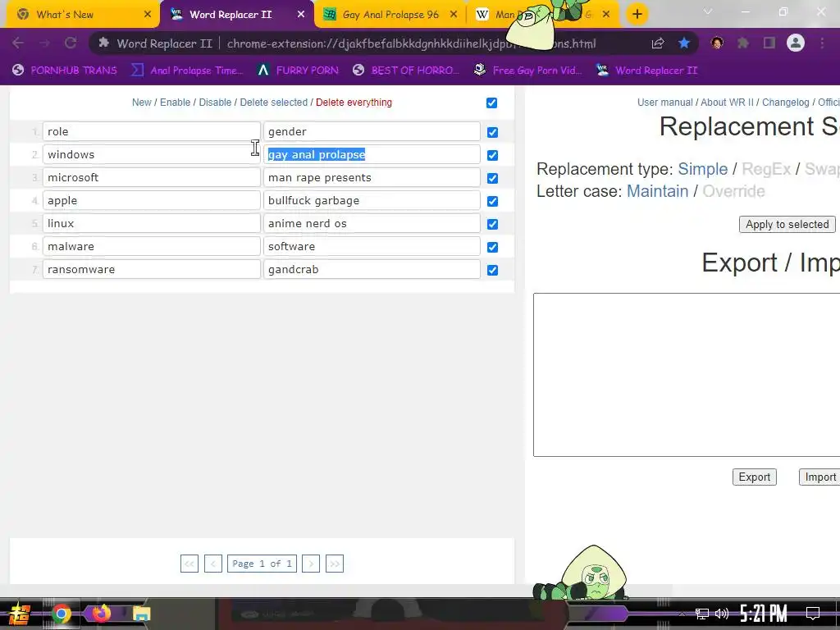Click the share page icon in address bar
This screenshot has height=630, width=840.
coord(658,43)
